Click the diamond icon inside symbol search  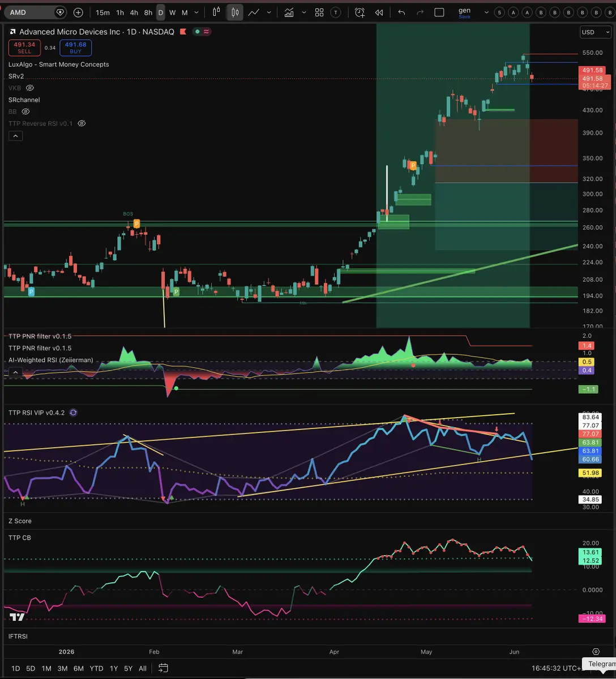click(x=60, y=12)
